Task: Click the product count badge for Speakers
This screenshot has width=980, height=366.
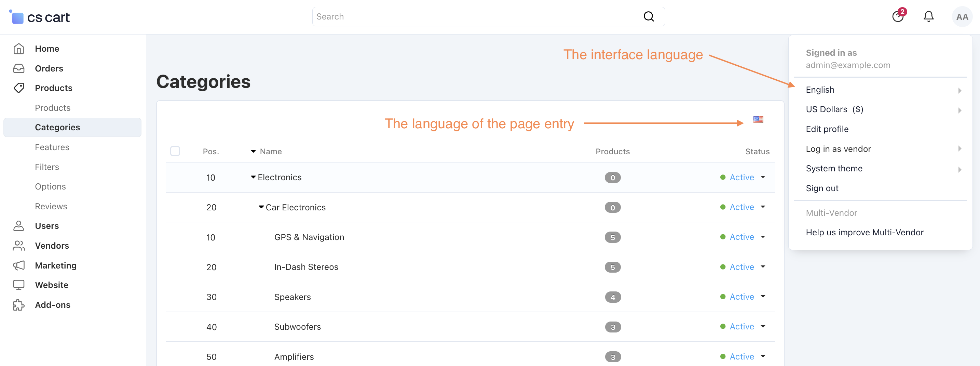Action: click(612, 297)
